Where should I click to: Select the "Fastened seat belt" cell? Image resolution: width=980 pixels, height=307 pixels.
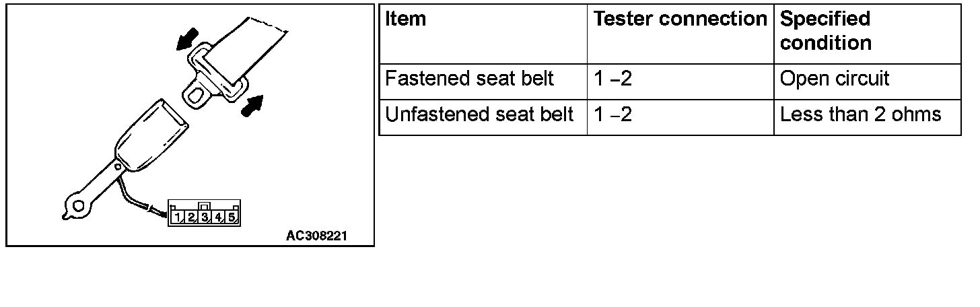469,79
